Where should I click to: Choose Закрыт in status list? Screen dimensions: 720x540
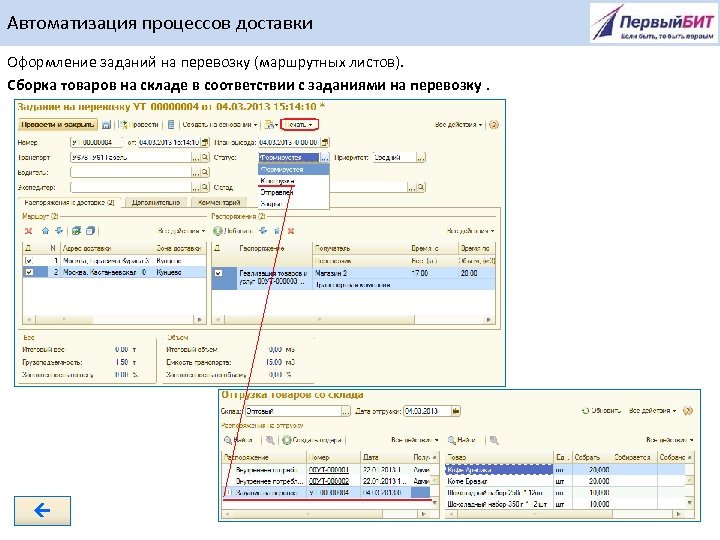coord(293,203)
